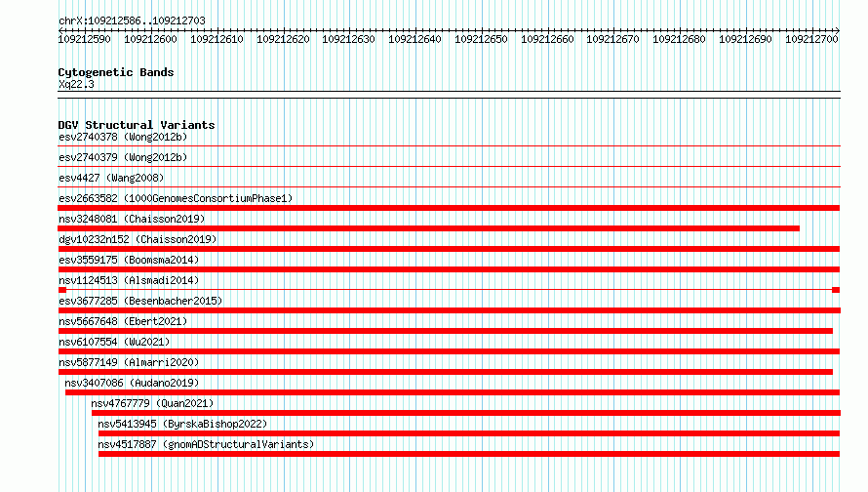Click the thin red line under esv4427
Viewport: 868px width, 492px height.
pos(449,187)
